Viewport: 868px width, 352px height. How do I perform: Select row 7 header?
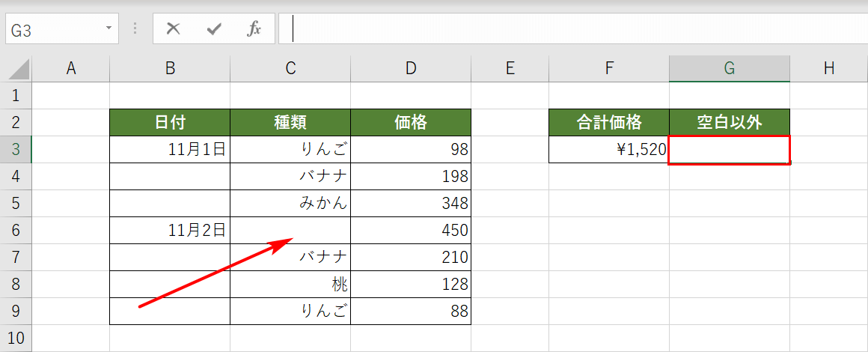click(x=16, y=257)
